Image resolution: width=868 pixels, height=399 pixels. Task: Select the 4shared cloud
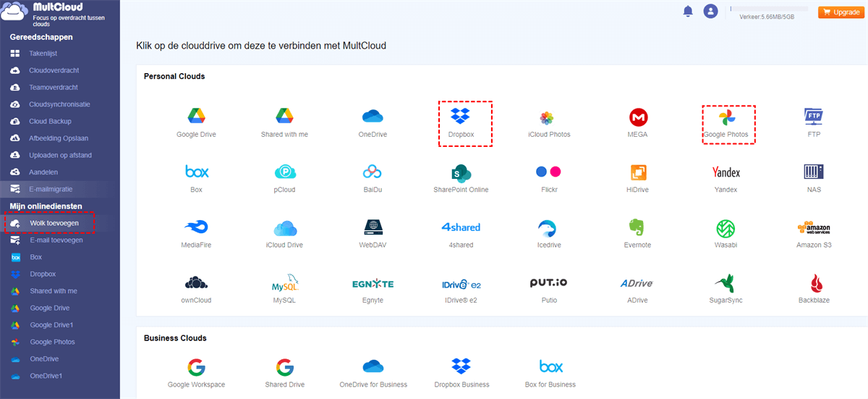pos(460,227)
